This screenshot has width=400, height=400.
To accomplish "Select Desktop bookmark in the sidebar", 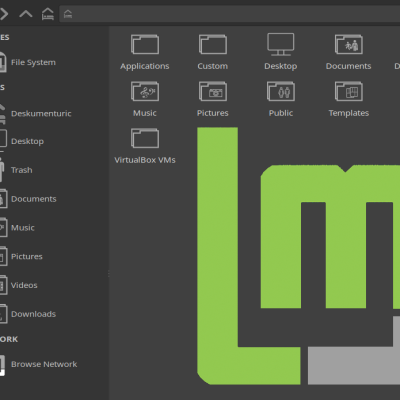I will [x=27, y=141].
